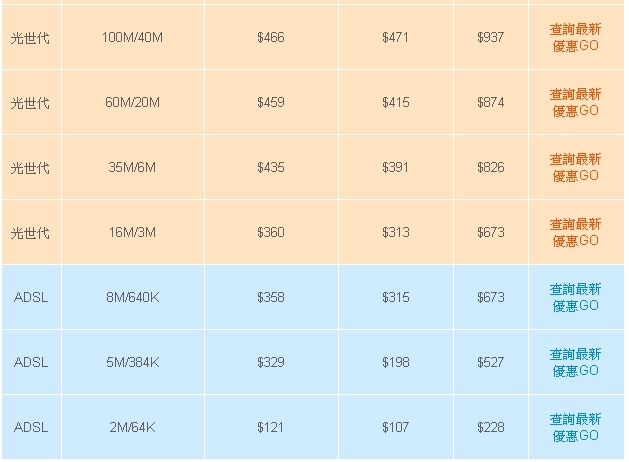Click the $527 total price cell

coord(491,362)
